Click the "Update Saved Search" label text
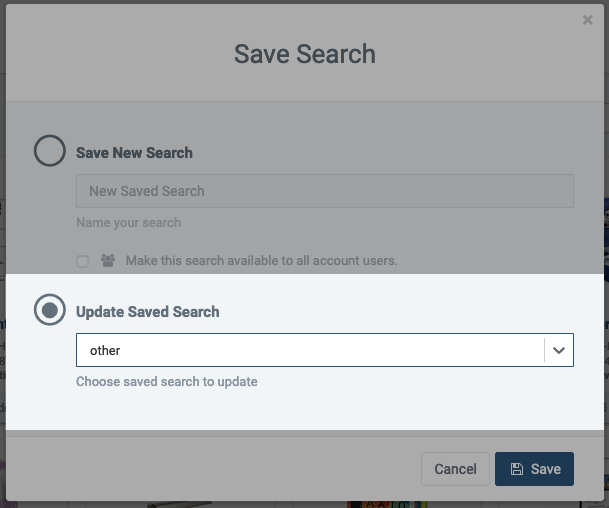The image size is (609, 508). [x=148, y=312]
